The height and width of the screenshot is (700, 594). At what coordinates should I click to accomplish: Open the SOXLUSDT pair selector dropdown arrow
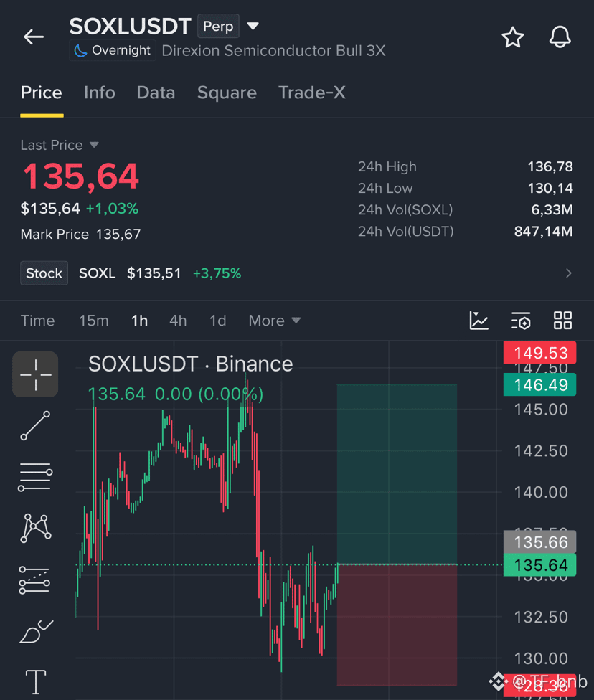pyautogui.click(x=253, y=26)
